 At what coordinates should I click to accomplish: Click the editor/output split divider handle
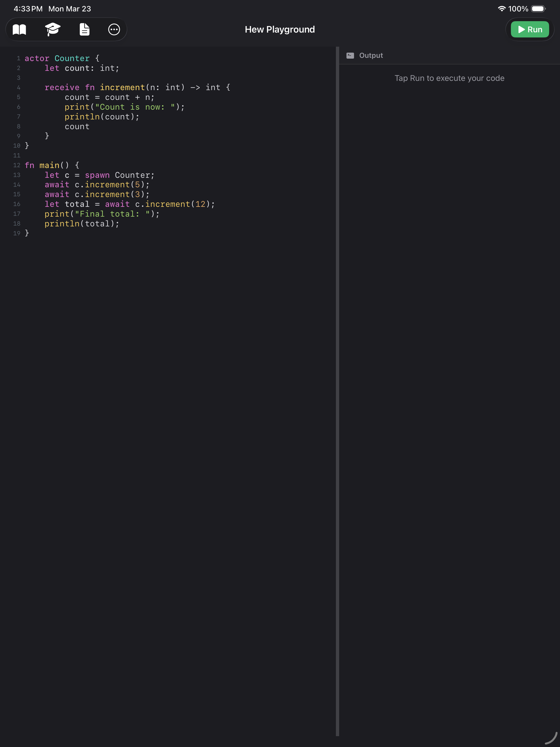pyautogui.click(x=337, y=391)
